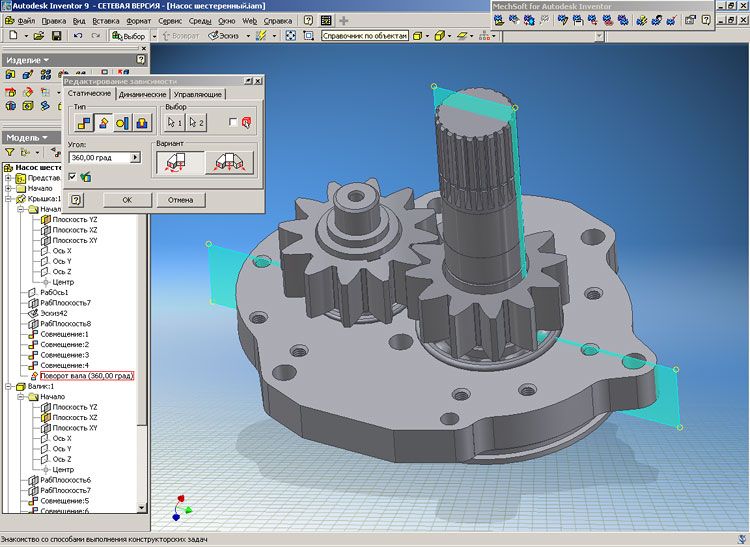This screenshot has height=547, width=750.
Task: Select Совмещение:5 in model tree
Action: 64,501
